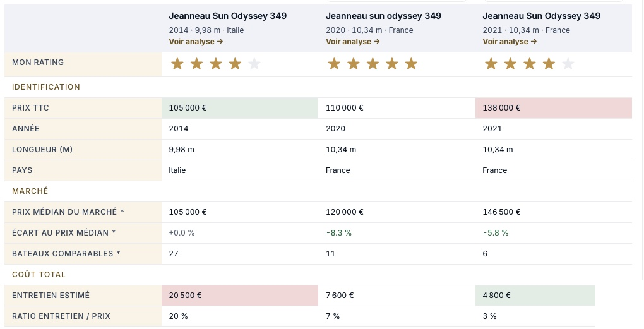Click the 105 000 € green price cell
The image size is (644, 329).
[x=240, y=108]
